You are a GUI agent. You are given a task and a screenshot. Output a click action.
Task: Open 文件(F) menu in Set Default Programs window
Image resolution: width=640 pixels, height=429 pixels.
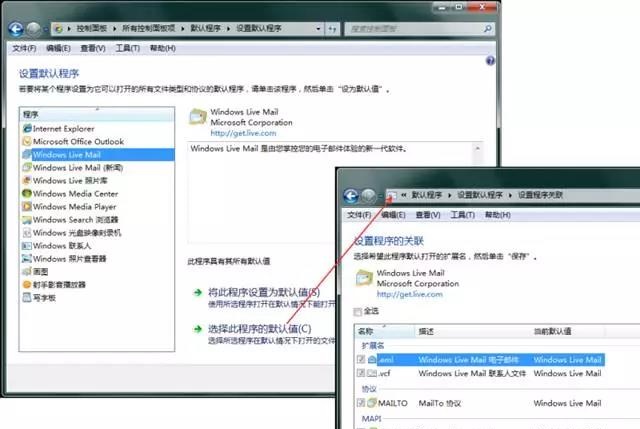coord(24,48)
